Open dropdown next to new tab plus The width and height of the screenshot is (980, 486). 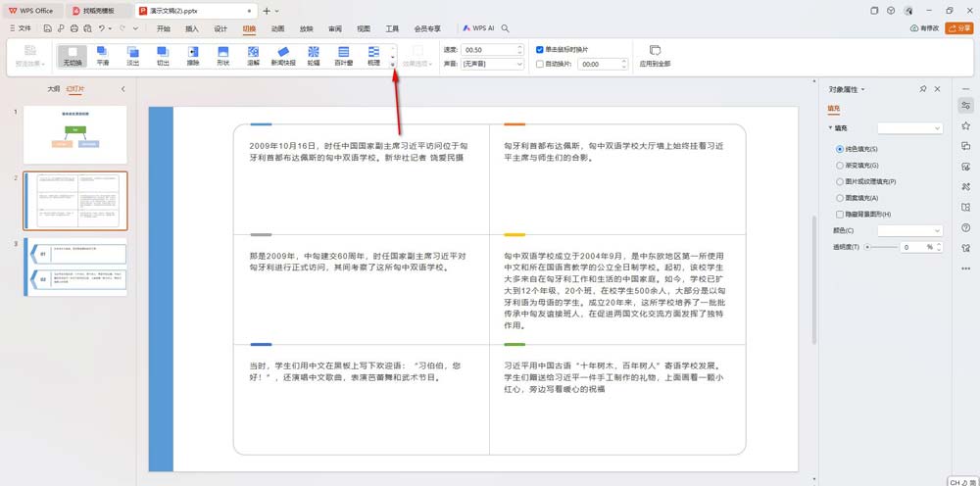click(x=277, y=11)
